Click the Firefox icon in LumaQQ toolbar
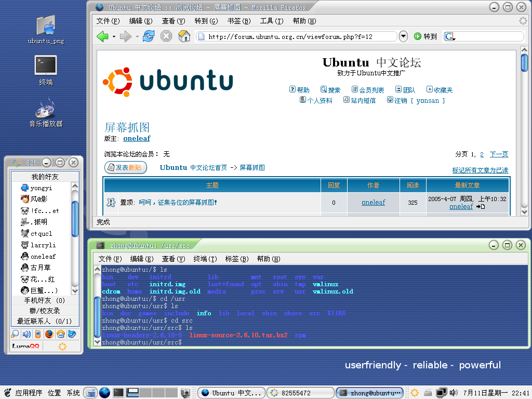The width and height of the screenshot is (532, 399). coord(49,334)
